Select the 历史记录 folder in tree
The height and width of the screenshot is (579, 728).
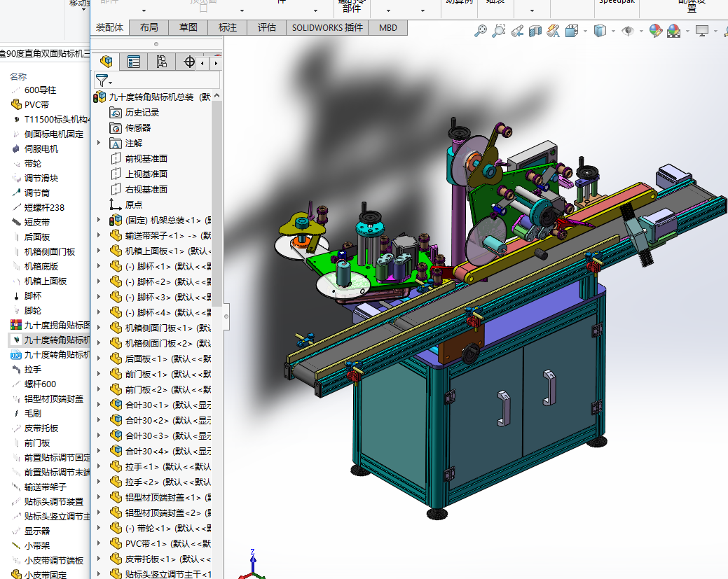pos(142,112)
